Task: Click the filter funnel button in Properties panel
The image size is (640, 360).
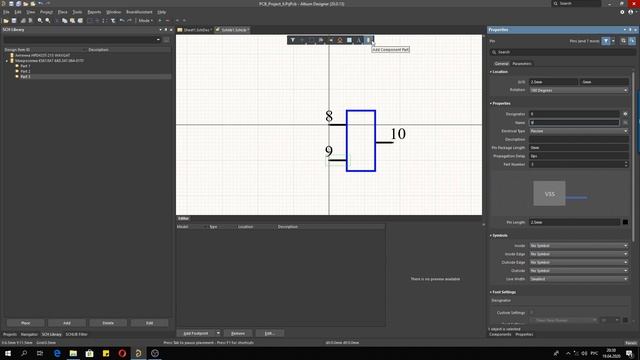Action: coord(606,41)
